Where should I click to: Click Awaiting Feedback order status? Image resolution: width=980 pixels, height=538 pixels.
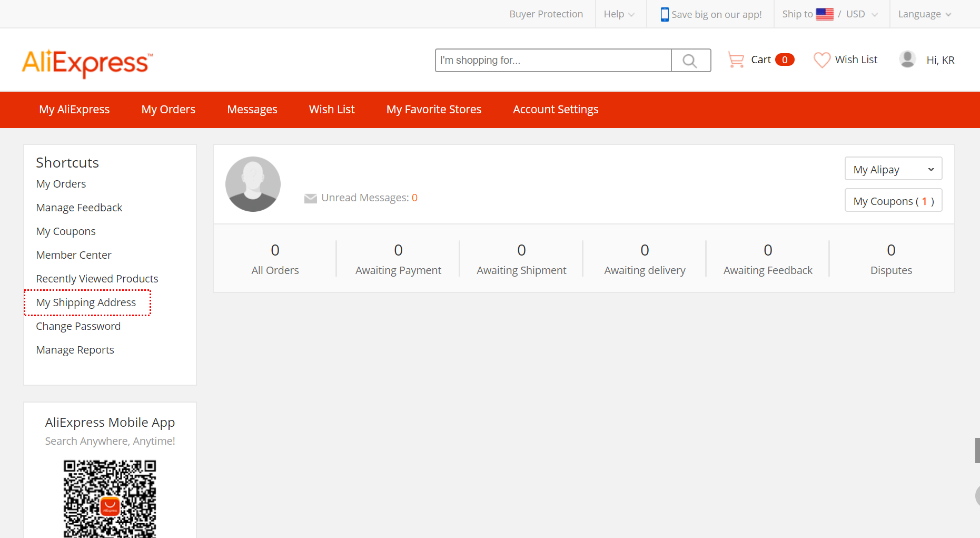(768, 259)
